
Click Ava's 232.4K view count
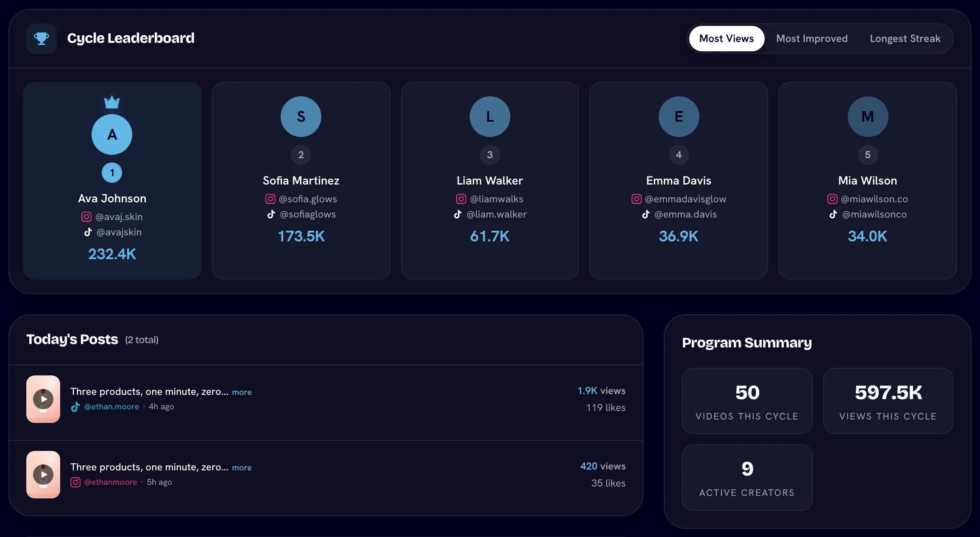coord(112,254)
